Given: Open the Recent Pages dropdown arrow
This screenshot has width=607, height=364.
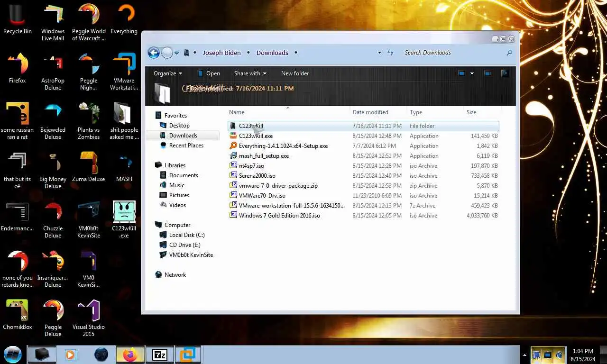Looking at the screenshot, I should (177, 53).
